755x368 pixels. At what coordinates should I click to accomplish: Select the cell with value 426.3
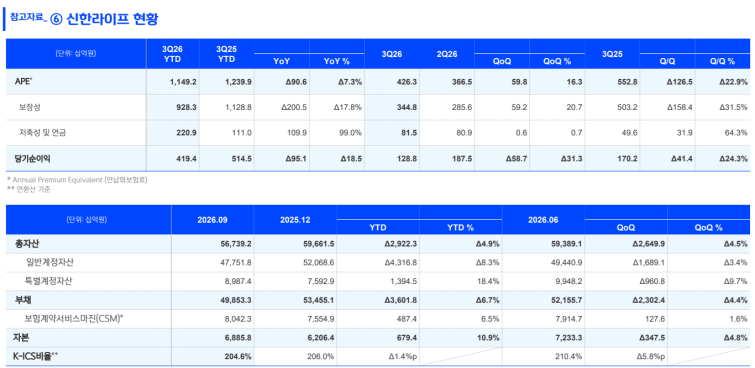(x=407, y=82)
